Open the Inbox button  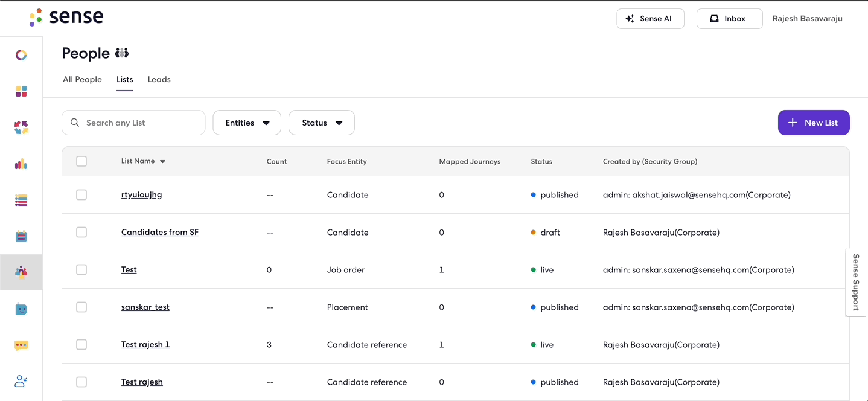[x=730, y=19]
